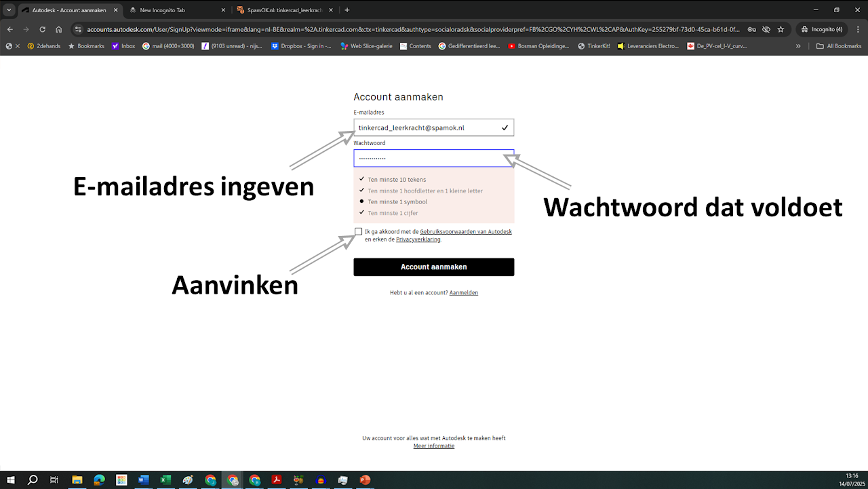Open the All Bookmarks folder

(839, 46)
